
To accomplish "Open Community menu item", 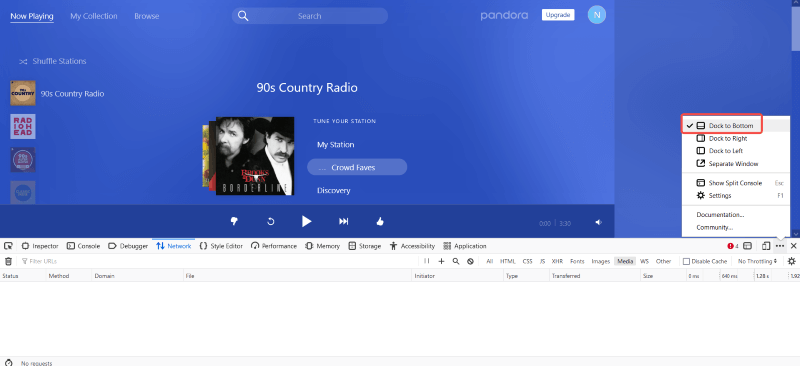I will pyautogui.click(x=736, y=228).
